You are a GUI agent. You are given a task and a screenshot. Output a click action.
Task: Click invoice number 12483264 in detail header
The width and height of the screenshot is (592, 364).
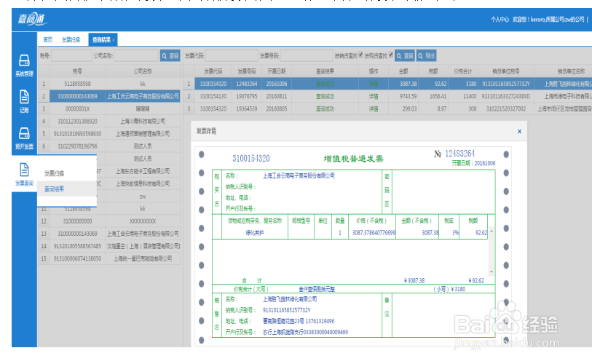(x=460, y=154)
